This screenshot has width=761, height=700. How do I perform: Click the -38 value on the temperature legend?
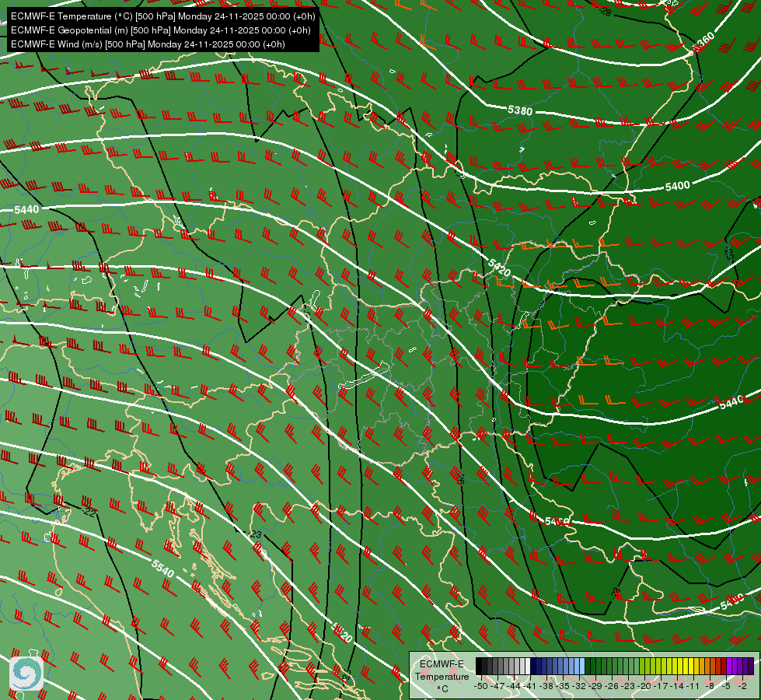pyautogui.click(x=546, y=686)
